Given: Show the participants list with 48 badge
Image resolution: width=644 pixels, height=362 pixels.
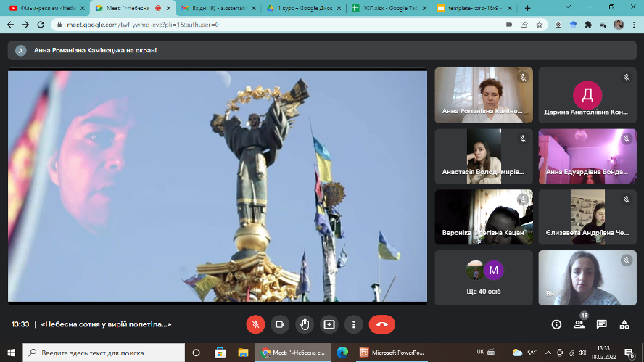Looking at the screenshot, I should pyautogui.click(x=579, y=324).
